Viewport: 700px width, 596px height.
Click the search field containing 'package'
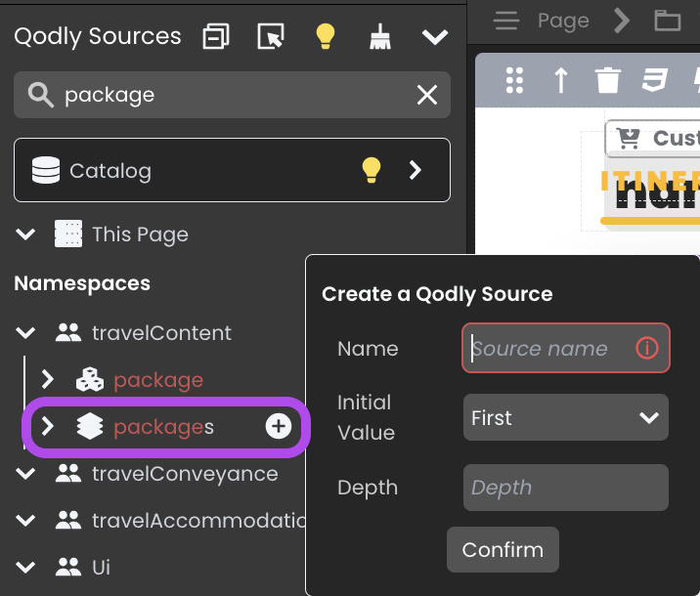click(x=232, y=95)
